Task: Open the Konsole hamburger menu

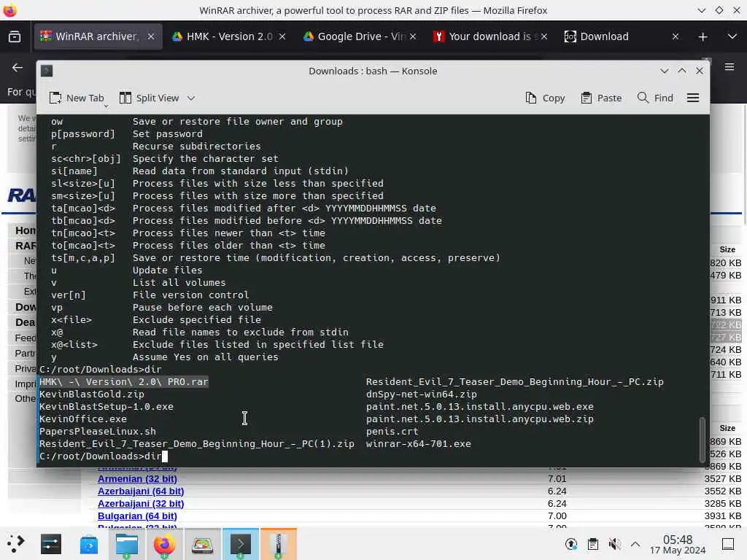Action: [x=693, y=98]
